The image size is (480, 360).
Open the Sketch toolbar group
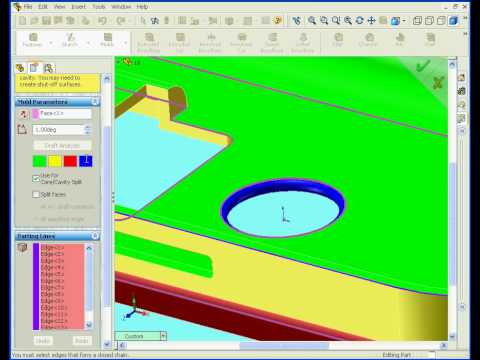point(70,40)
